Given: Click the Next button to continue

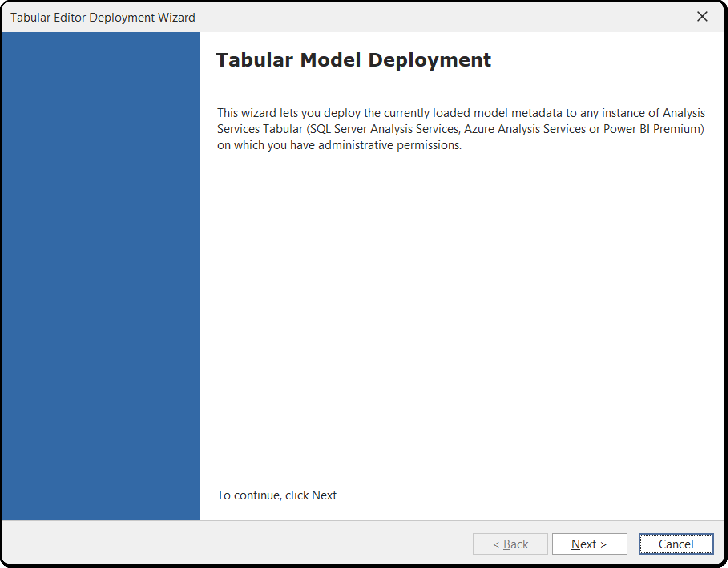Looking at the screenshot, I should coord(589,544).
